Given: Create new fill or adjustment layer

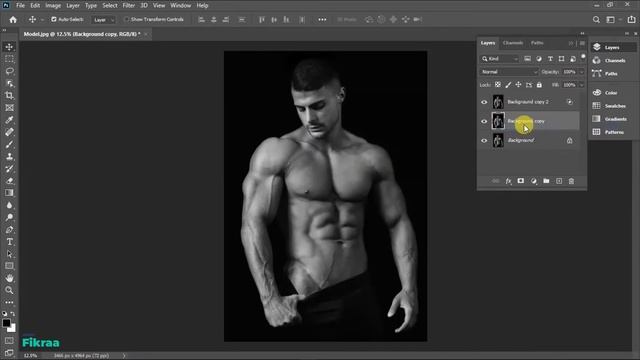Looking at the screenshot, I should pos(533,181).
